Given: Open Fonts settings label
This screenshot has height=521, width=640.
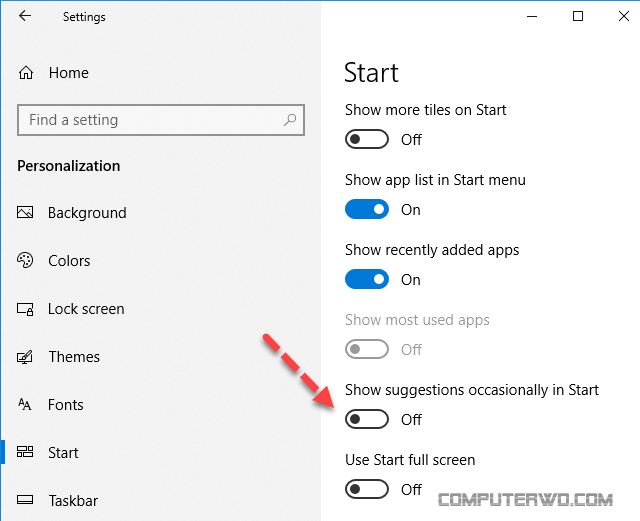Looking at the screenshot, I should 66,405.
